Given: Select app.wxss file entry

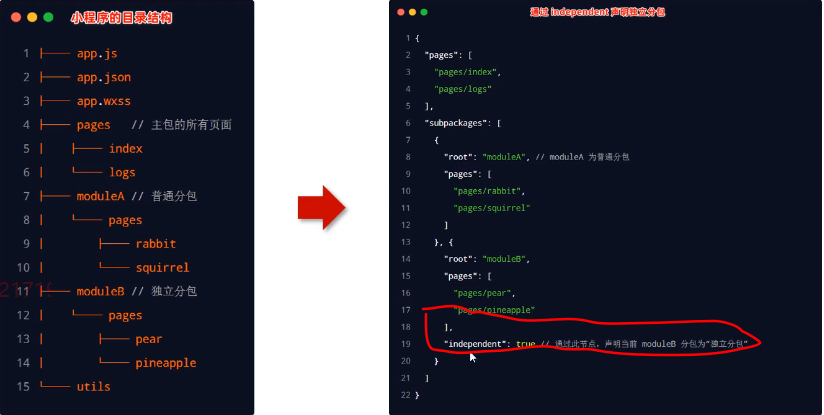Looking at the screenshot, I should [104, 101].
